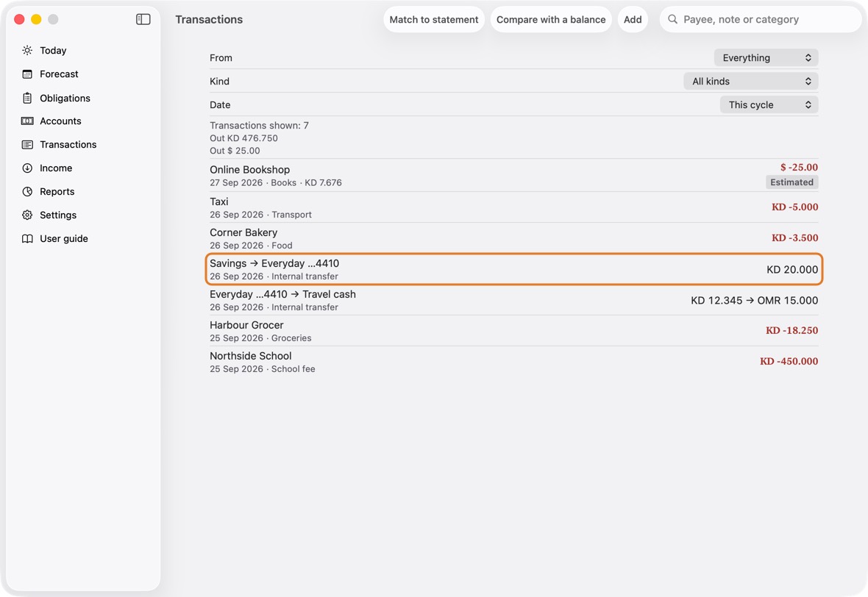Viewport: 868px width, 597px height.
Task: Open the Today section label
Action: coord(53,50)
